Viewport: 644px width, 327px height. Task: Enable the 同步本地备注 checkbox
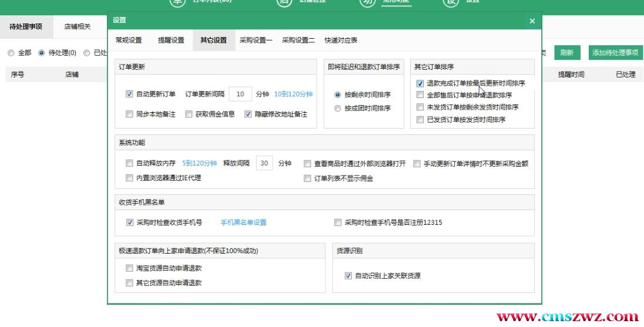point(129,114)
